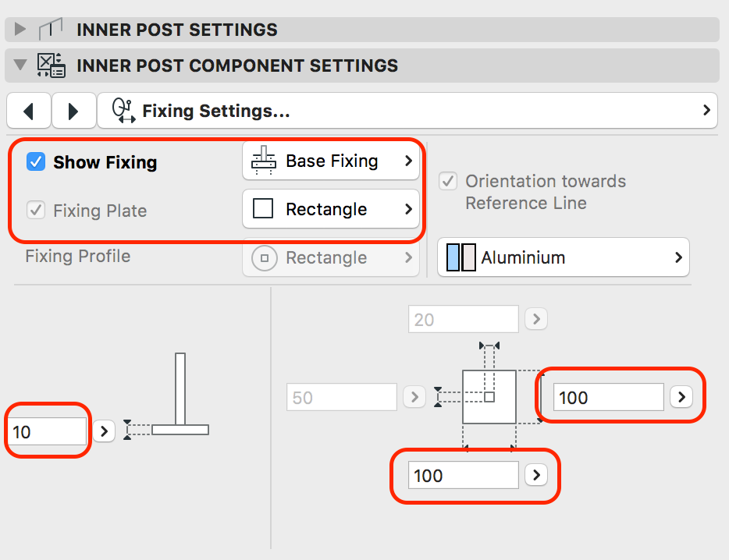Open the Aluminium material dropdown
729x560 pixels.
[x=564, y=257]
